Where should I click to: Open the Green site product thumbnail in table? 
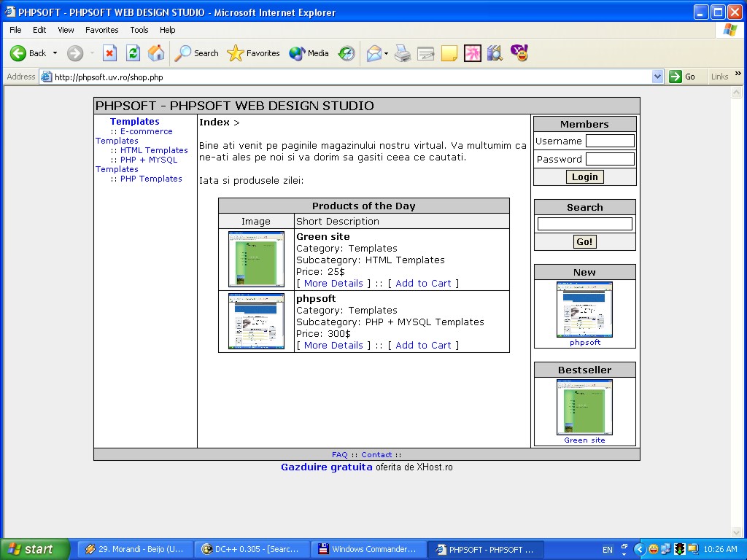[256, 260]
